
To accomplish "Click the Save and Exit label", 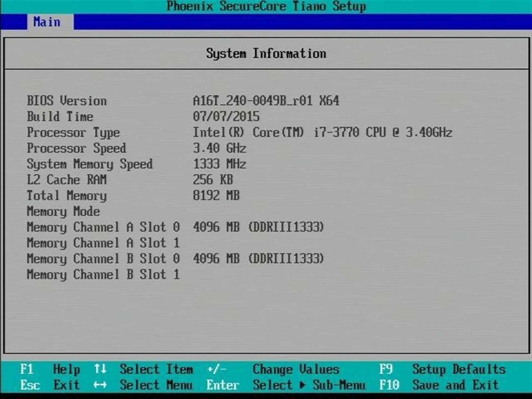I will pos(456,385).
